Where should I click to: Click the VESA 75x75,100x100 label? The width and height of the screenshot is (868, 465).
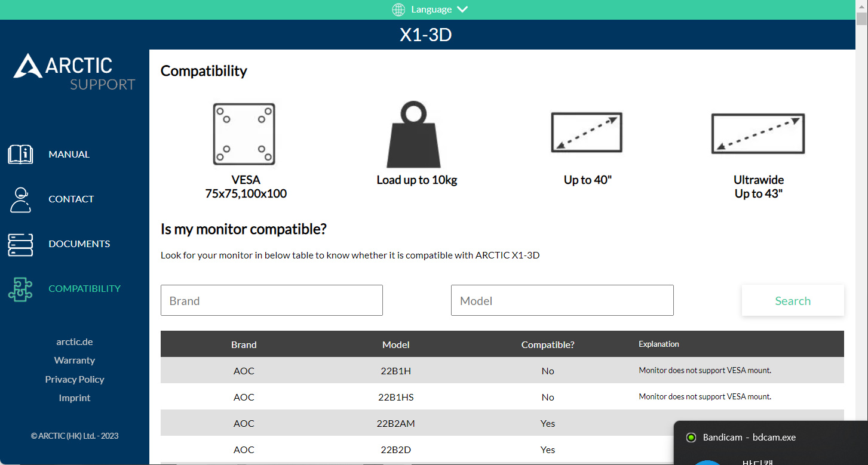point(246,187)
